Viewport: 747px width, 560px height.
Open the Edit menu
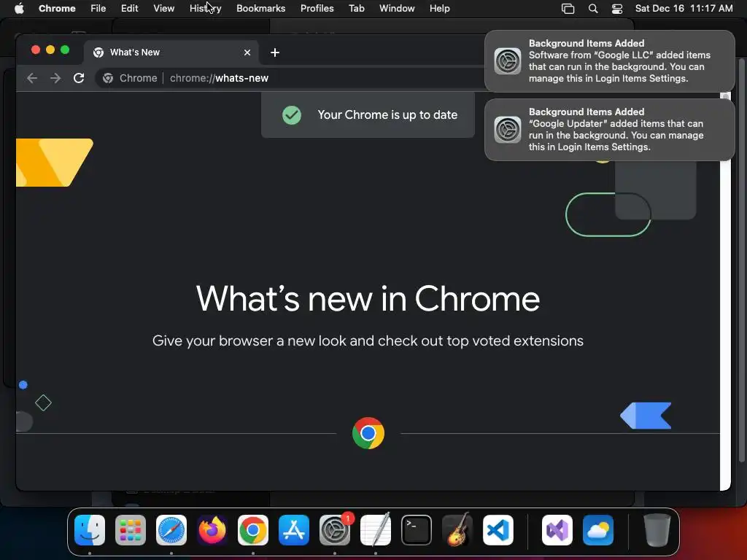tap(129, 9)
